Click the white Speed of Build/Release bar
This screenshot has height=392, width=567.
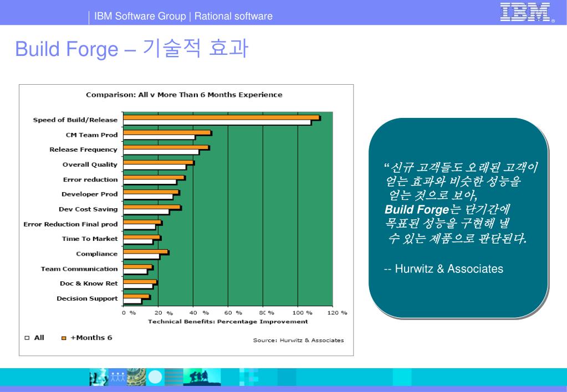pyautogui.click(x=217, y=122)
